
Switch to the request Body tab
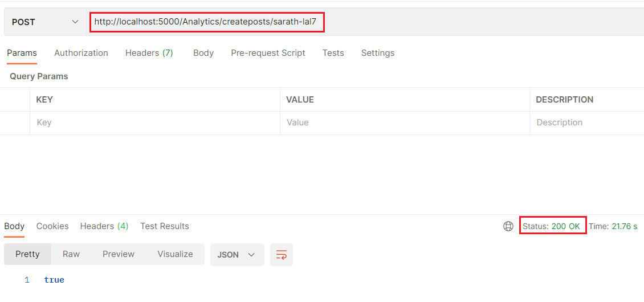click(x=203, y=53)
